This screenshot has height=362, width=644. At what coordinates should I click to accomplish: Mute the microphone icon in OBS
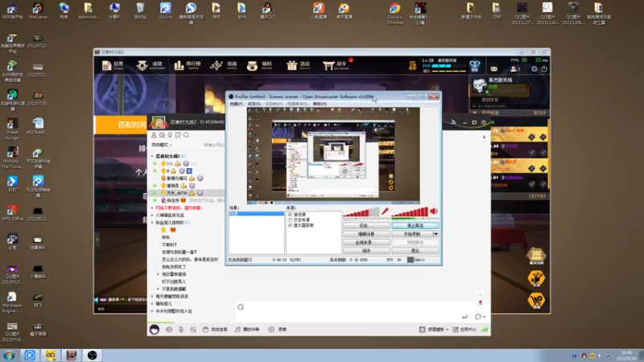pos(385,212)
